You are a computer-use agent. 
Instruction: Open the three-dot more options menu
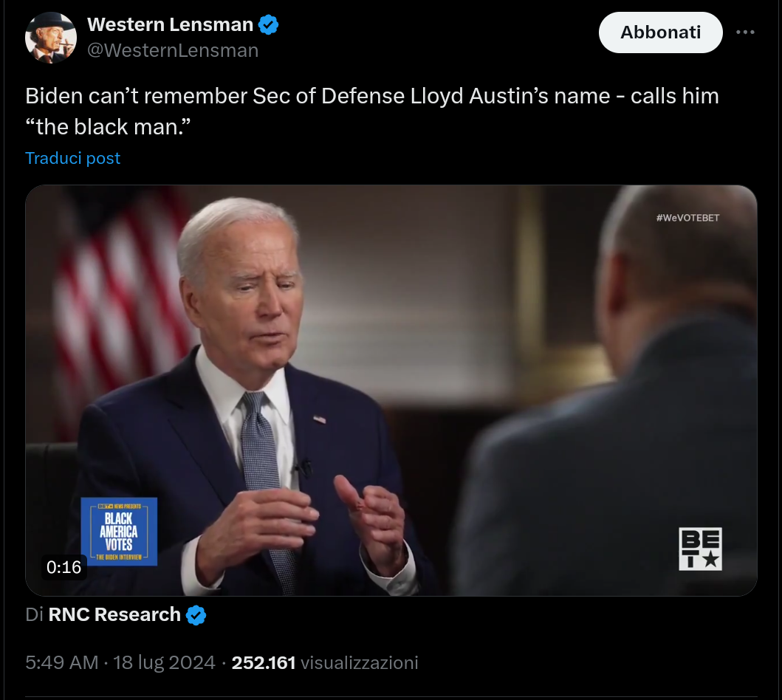(x=746, y=32)
